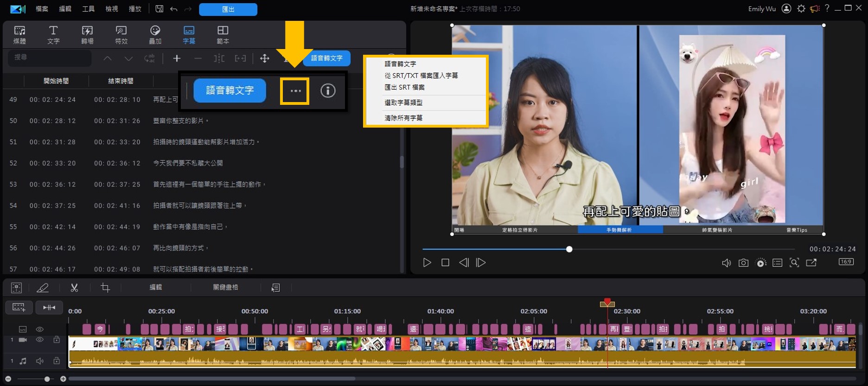The width and height of the screenshot is (868, 386).
Task: Click the find and replace text icon
Action: pyautogui.click(x=149, y=58)
